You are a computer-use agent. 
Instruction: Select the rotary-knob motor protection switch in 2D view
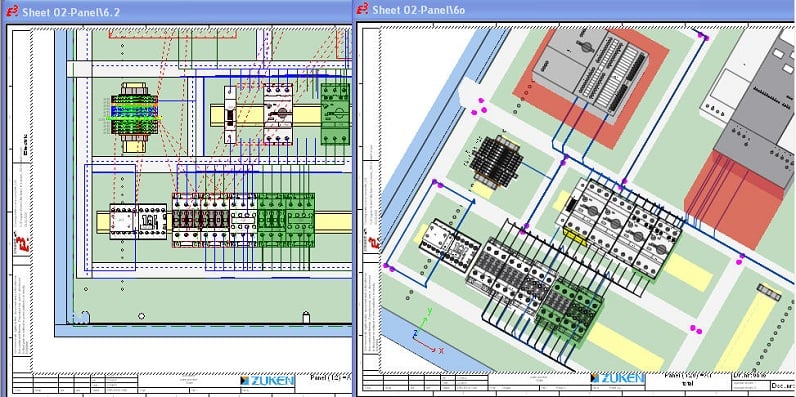tap(278, 114)
